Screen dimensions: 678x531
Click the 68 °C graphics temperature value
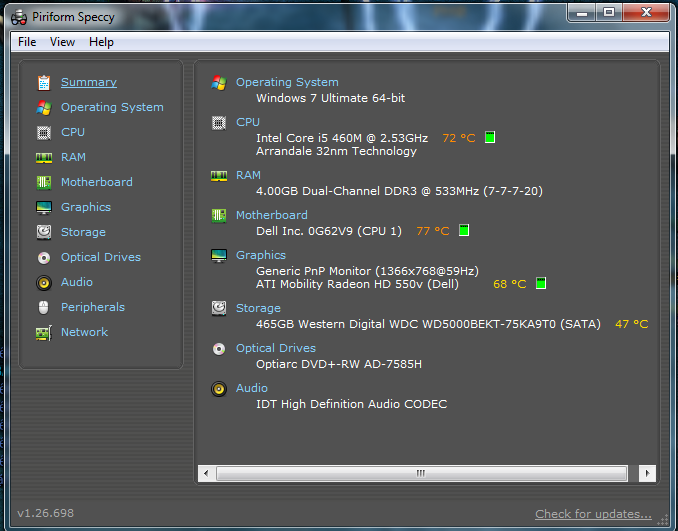(510, 284)
